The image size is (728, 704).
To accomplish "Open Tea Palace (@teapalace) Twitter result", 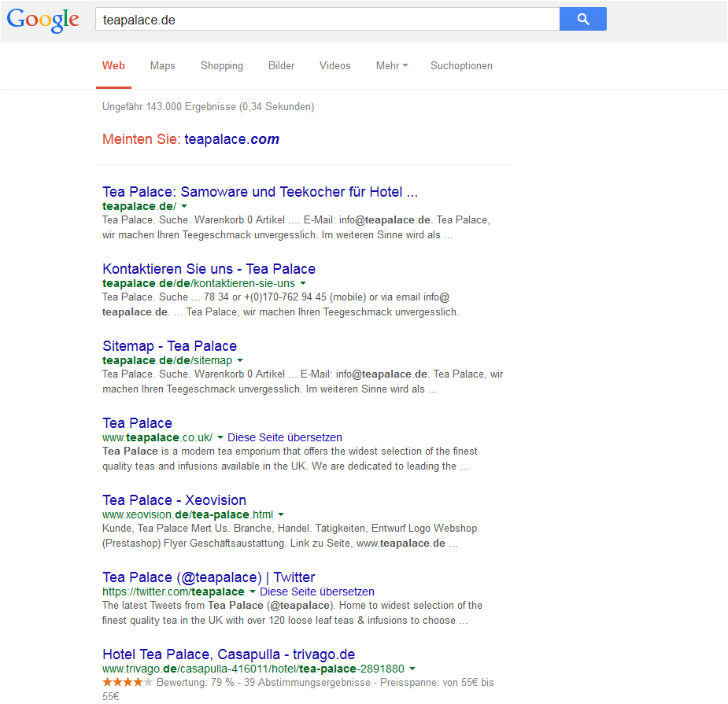I will (x=209, y=577).
